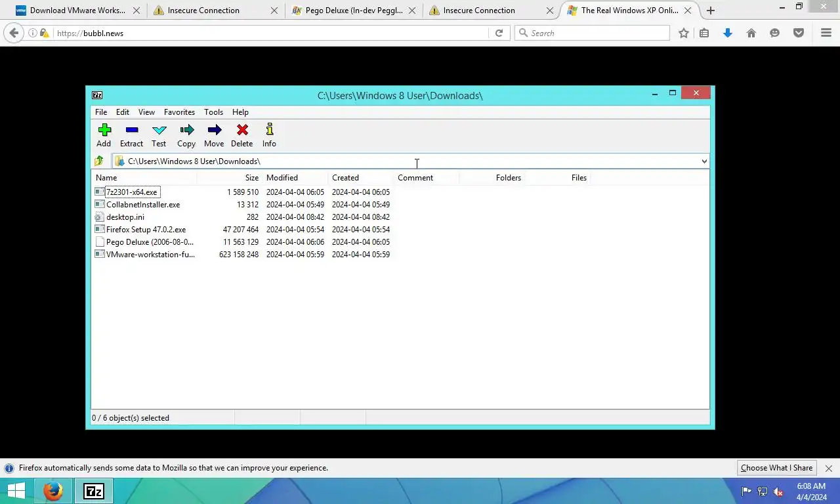Viewport: 840px width, 504px height.
Task: Open the Firefox downloads arrow
Action: [727, 33]
